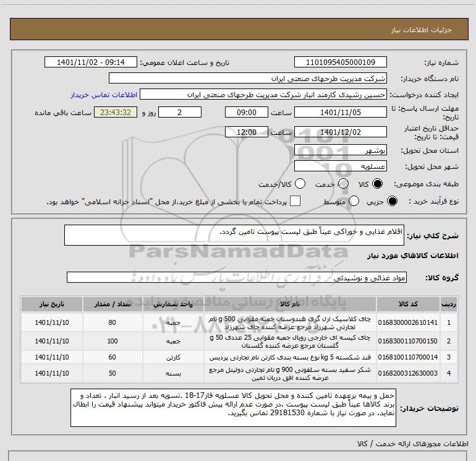Click response deadline time 09:00
Screen dimensions: 476x461
pyautogui.click(x=247, y=113)
